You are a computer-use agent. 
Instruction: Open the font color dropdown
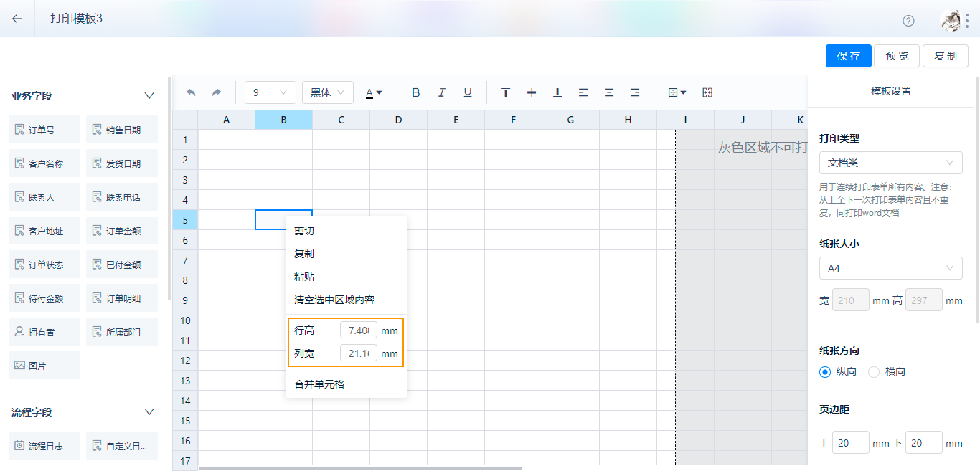pyautogui.click(x=374, y=92)
